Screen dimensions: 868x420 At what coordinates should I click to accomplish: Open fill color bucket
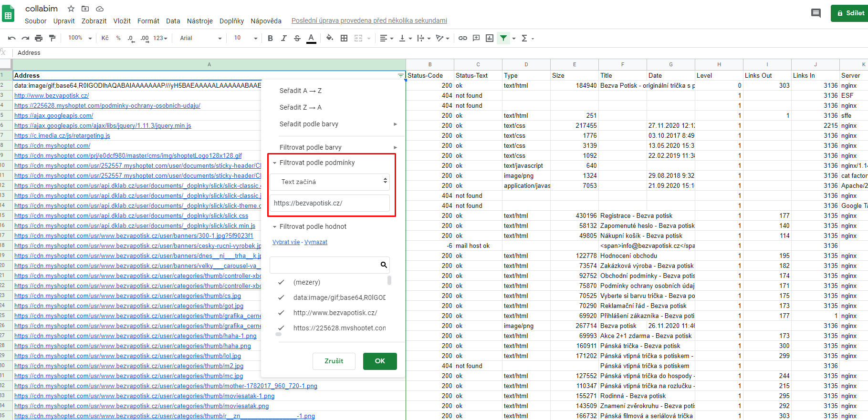pos(330,38)
